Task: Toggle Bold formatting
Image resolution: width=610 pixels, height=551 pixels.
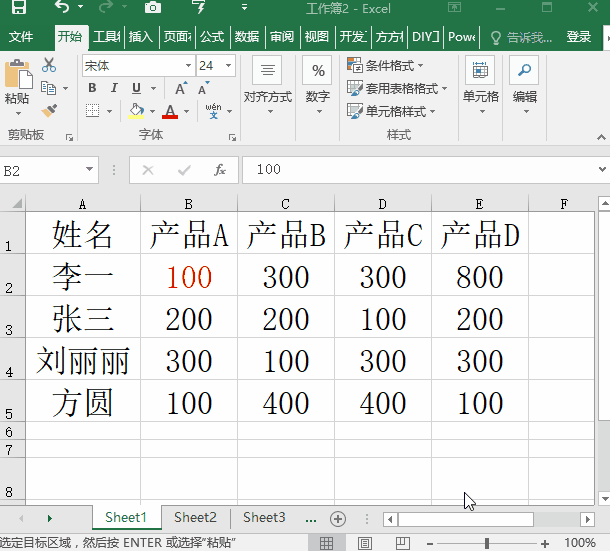Action: (92, 88)
